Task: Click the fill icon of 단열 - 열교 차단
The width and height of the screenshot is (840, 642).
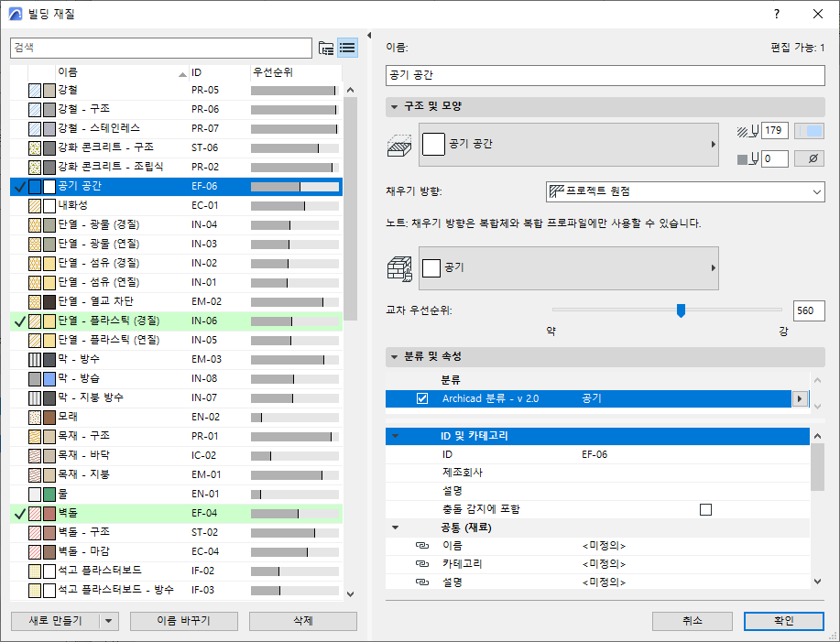Action: [x=35, y=302]
